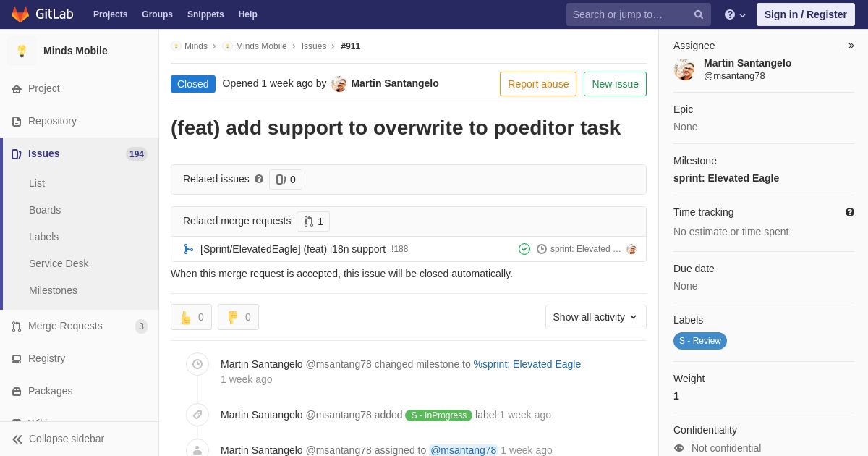Click the Minds Mobile breadcrumb avatar icon
This screenshot has width=868, height=456.
coord(227,46)
